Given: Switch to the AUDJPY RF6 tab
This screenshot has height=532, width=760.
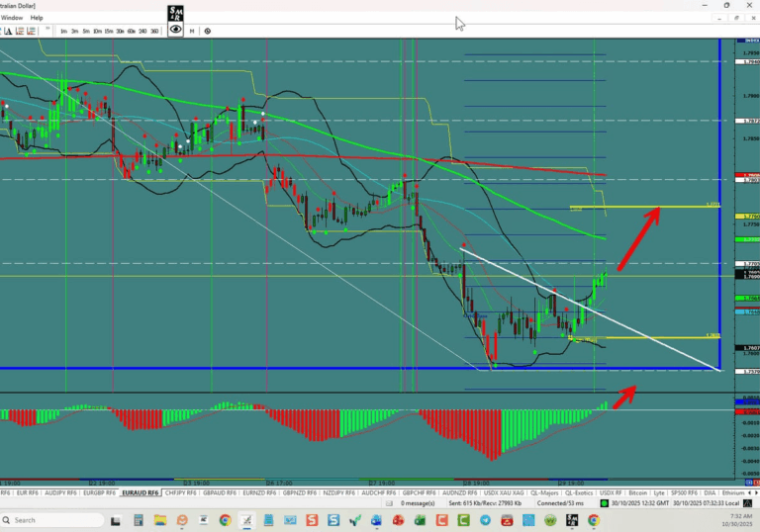Looking at the screenshot, I should pos(60,492).
